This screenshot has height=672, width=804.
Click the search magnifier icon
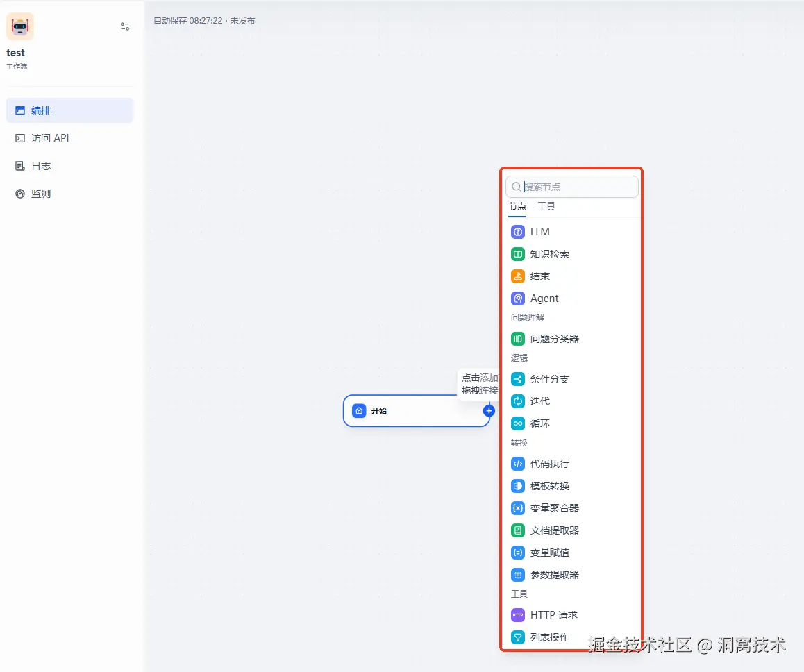pyautogui.click(x=517, y=187)
